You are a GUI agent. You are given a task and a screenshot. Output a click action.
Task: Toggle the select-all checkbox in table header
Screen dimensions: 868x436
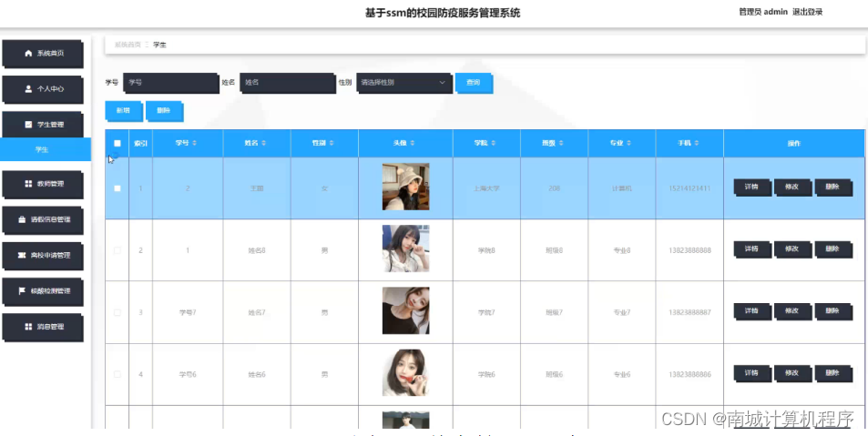(x=117, y=143)
